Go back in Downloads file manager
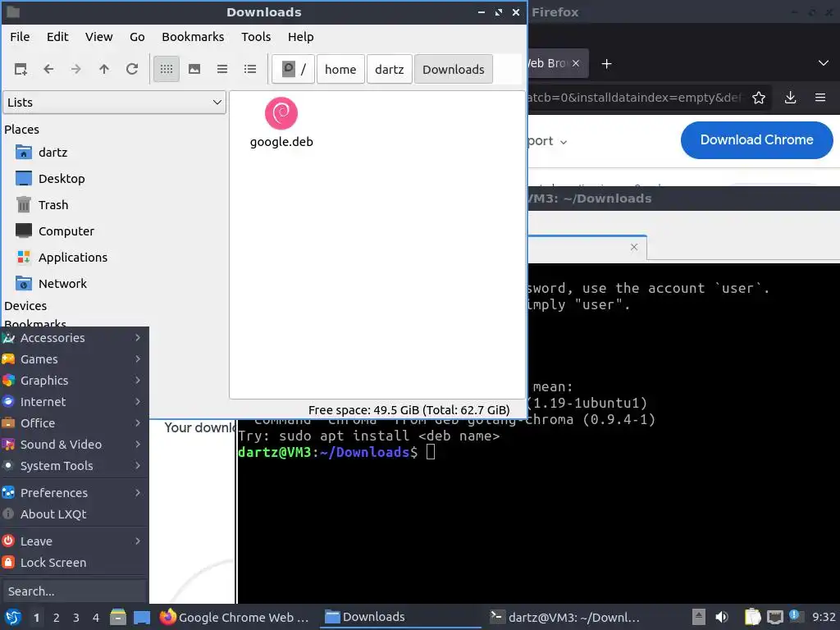This screenshot has height=630, width=840. point(48,69)
